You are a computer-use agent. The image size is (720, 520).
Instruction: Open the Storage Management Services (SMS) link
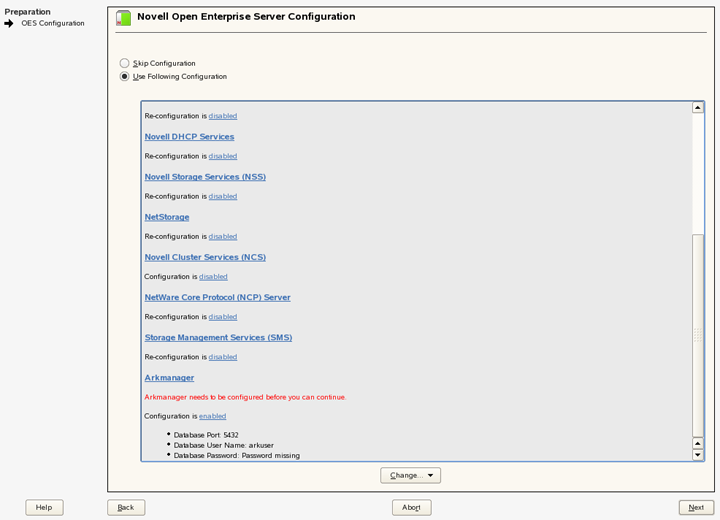click(219, 338)
